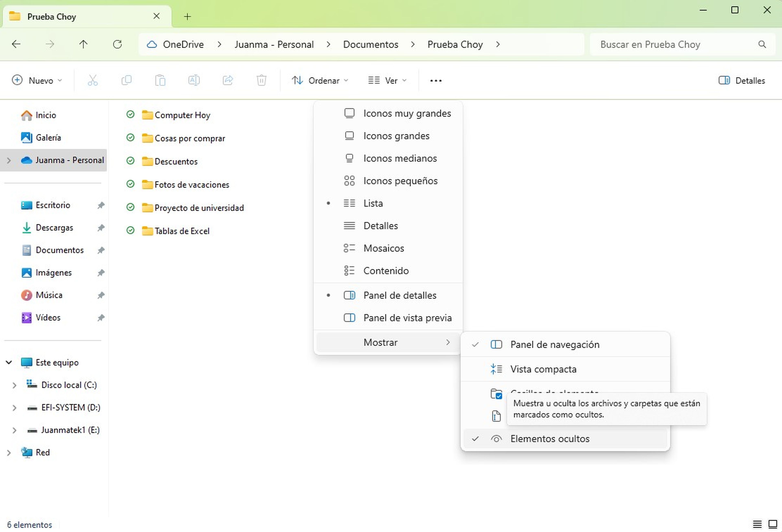
Task: Refresh the current folder
Action: click(117, 44)
